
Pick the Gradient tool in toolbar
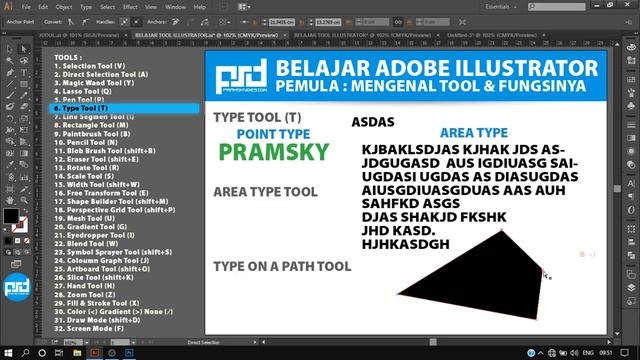[x=24, y=154]
